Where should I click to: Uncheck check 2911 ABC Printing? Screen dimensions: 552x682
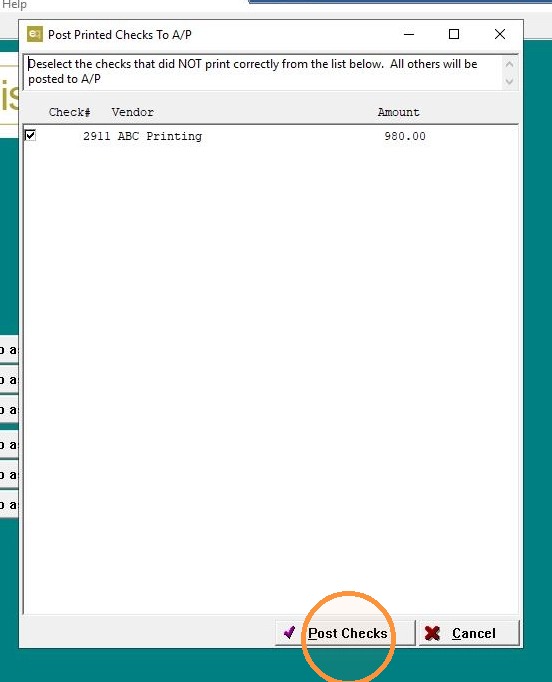[x=30, y=135]
